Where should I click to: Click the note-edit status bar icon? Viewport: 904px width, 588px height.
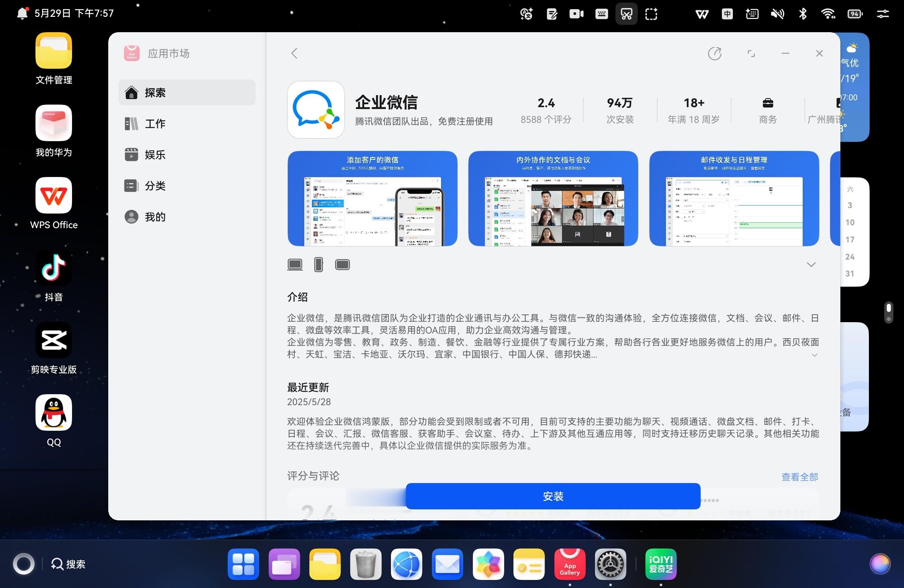click(x=551, y=14)
